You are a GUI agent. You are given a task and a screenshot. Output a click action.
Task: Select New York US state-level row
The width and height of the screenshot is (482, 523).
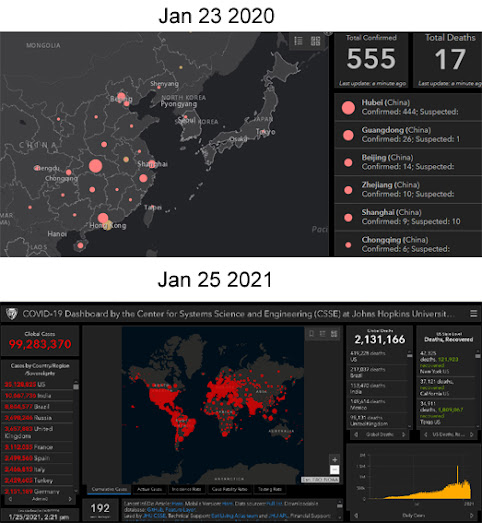pyautogui.click(x=447, y=362)
